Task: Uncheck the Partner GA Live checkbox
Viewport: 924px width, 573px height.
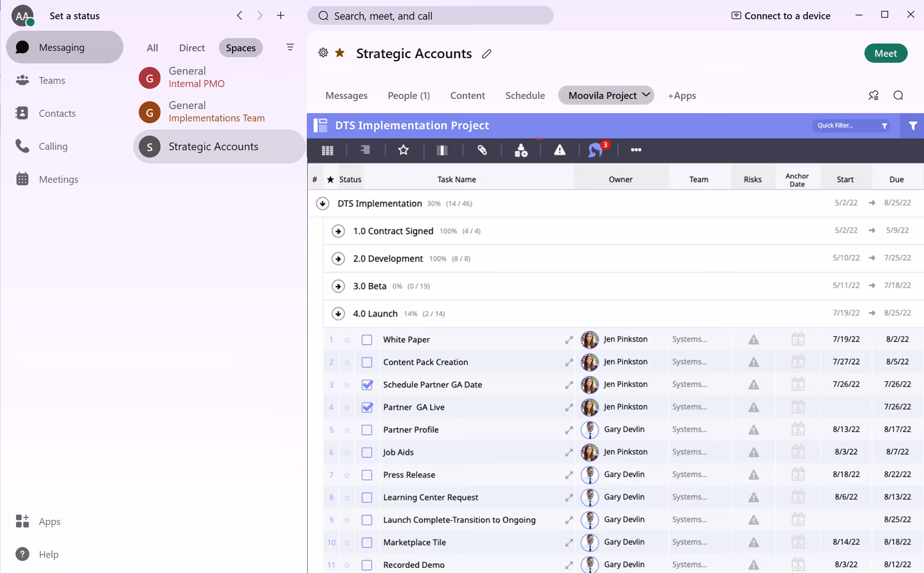Action: (367, 407)
